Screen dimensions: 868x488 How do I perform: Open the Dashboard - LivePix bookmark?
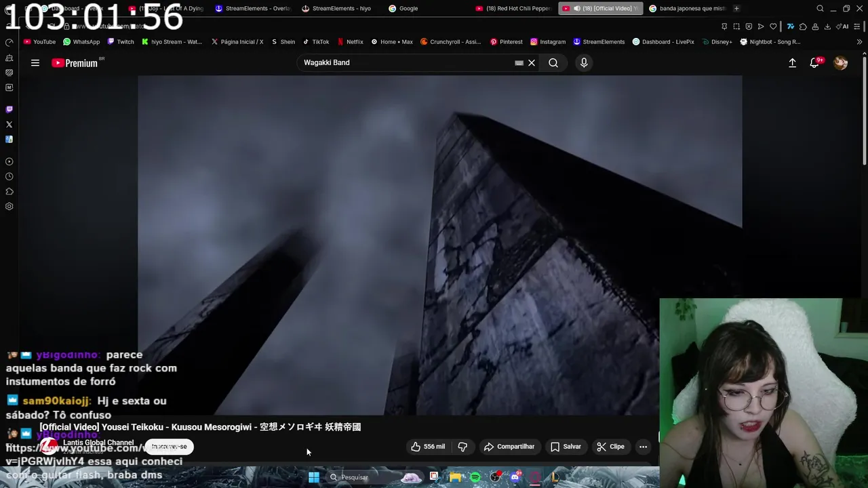tap(663, 42)
